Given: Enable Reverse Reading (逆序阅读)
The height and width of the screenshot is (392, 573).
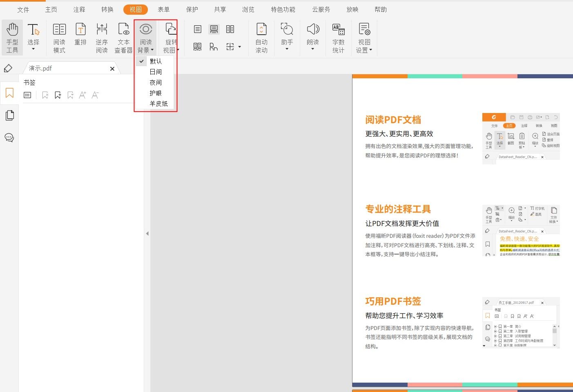Looking at the screenshot, I should pos(102,38).
